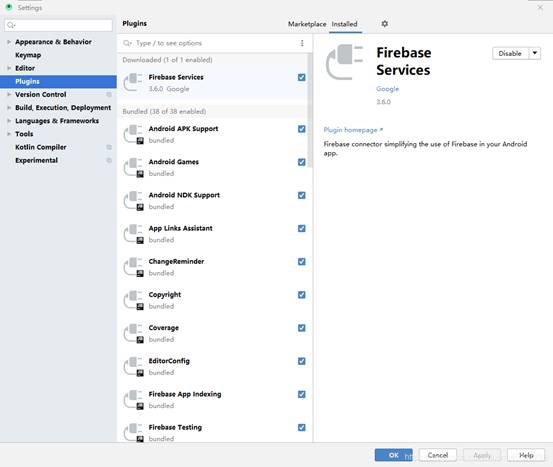Select the Copyright plugin icon

point(133,300)
